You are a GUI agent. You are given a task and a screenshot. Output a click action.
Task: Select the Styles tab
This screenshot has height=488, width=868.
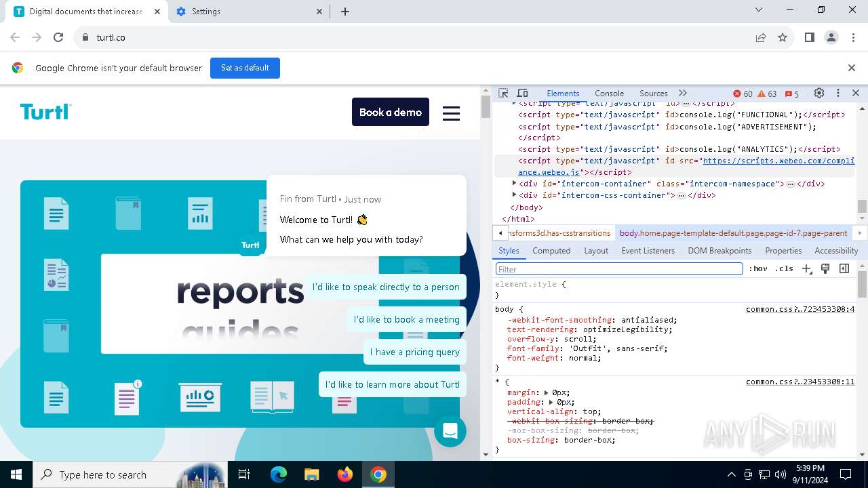point(509,251)
